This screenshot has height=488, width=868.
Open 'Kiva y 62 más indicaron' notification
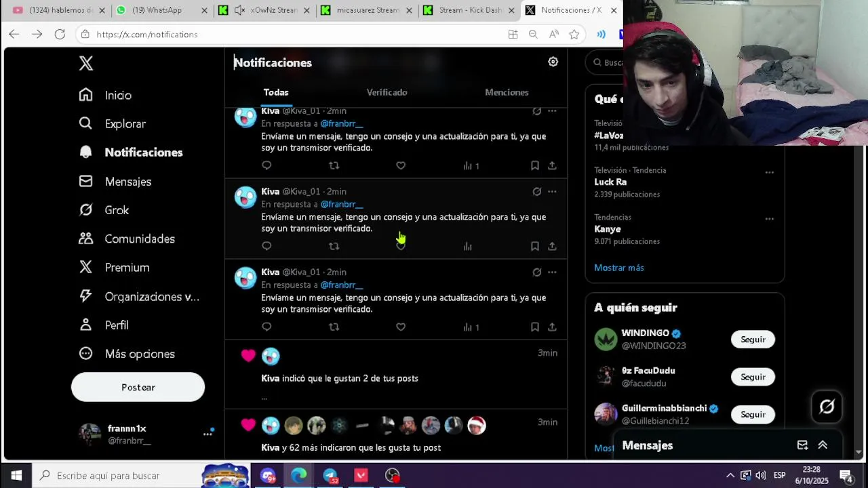click(x=396, y=435)
